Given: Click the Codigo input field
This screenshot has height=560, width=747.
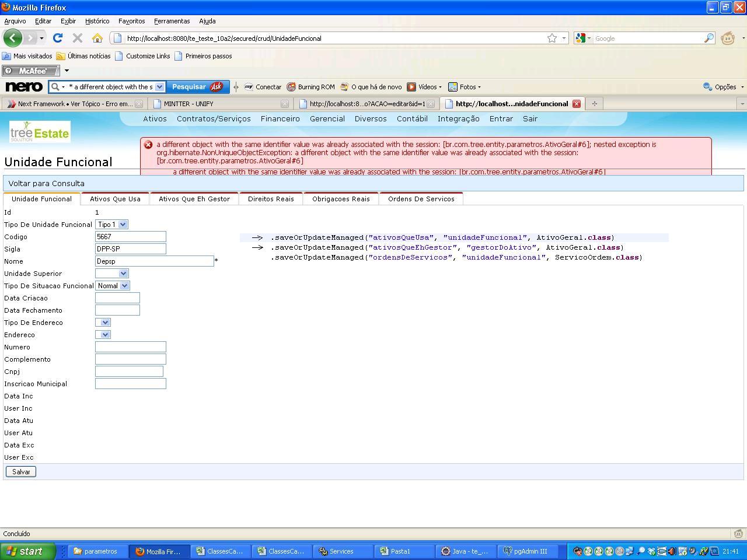Looking at the screenshot, I should (131, 237).
